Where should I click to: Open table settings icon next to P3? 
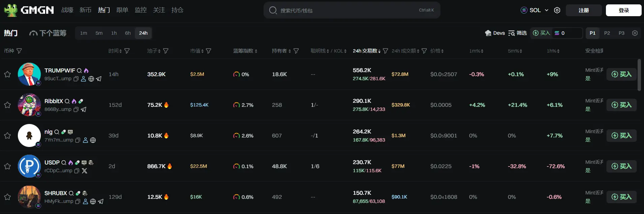click(x=635, y=33)
